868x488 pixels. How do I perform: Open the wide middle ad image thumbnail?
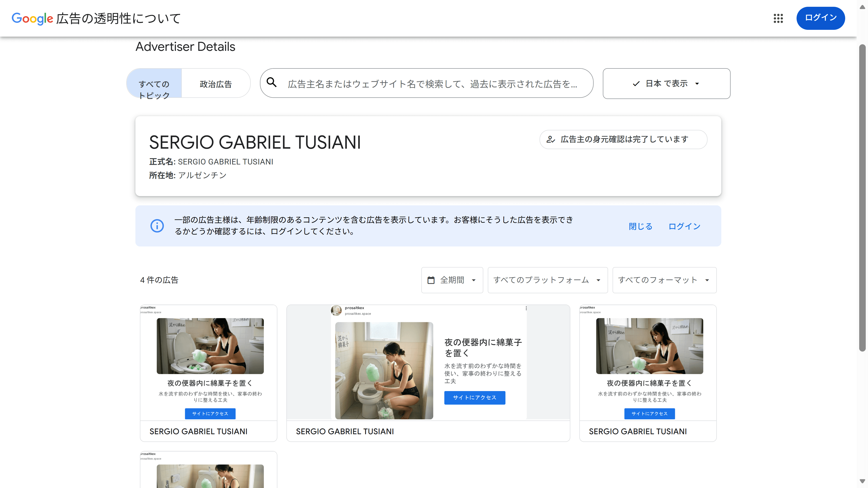point(384,371)
